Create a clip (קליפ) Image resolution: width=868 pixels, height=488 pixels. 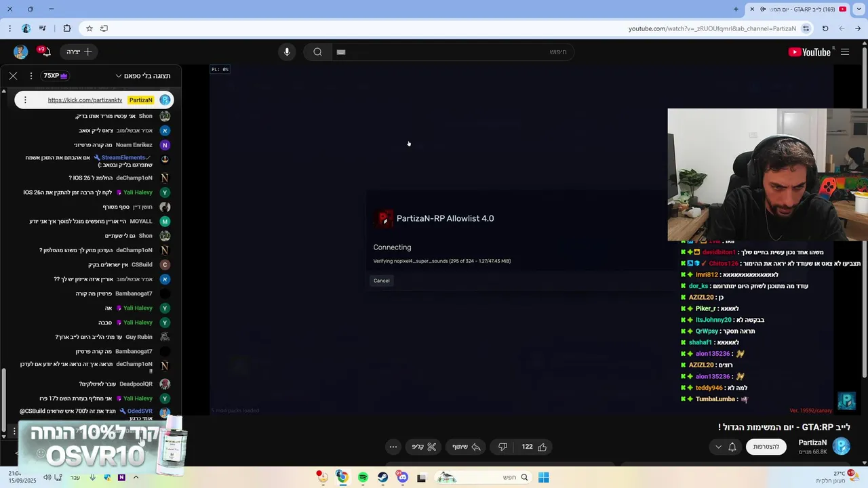click(x=425, y=447)
